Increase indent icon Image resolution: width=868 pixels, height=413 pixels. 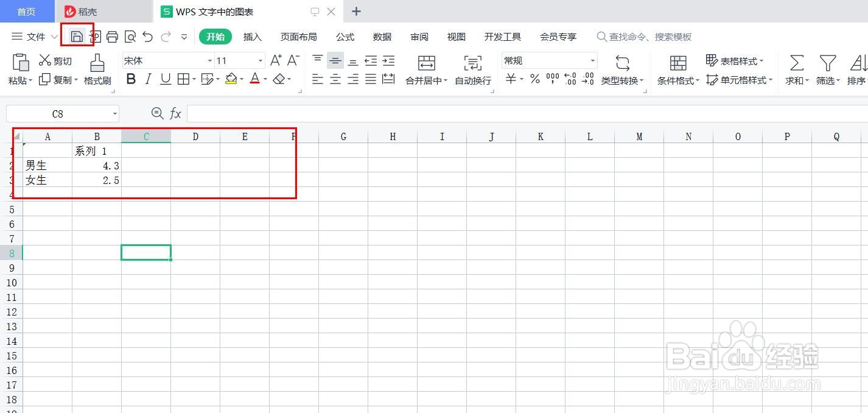388,60
